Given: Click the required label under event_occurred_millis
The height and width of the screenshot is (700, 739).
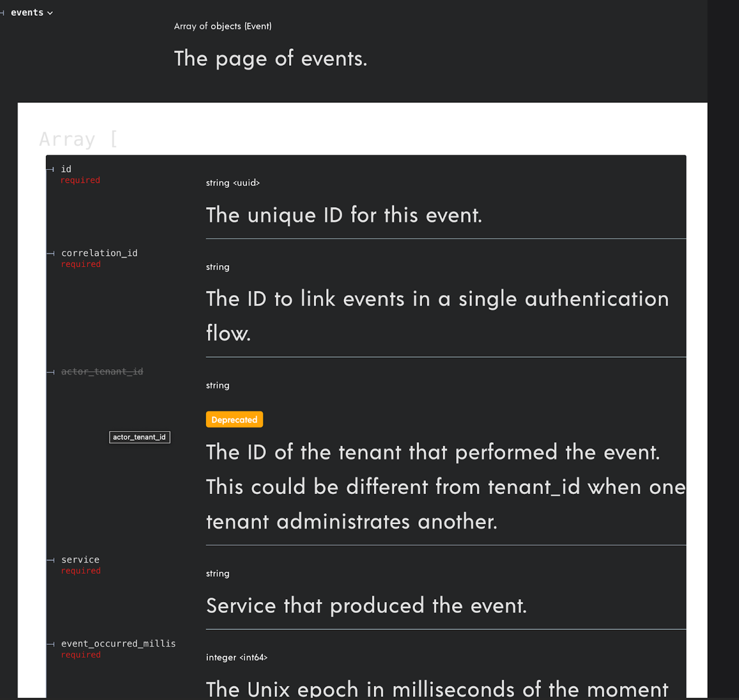Looking at the screenshot, I should tap(81, 655).
